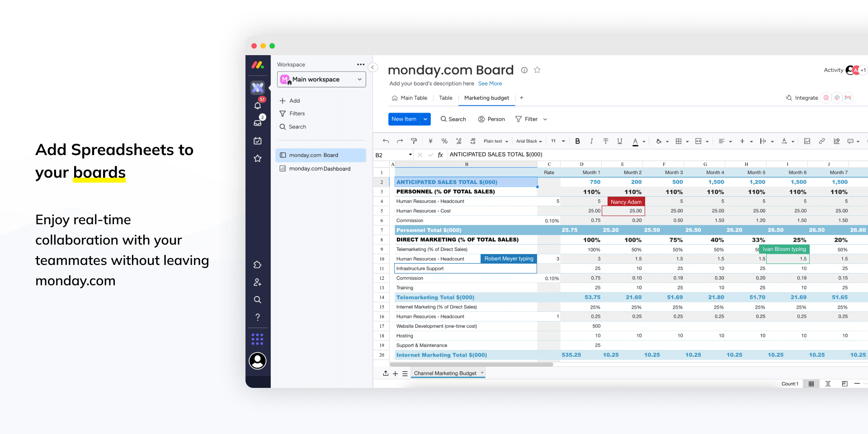Screen dimensions: 868x434
Task: Click Filters in the workspace panel
Action: (x=292, y=113)
